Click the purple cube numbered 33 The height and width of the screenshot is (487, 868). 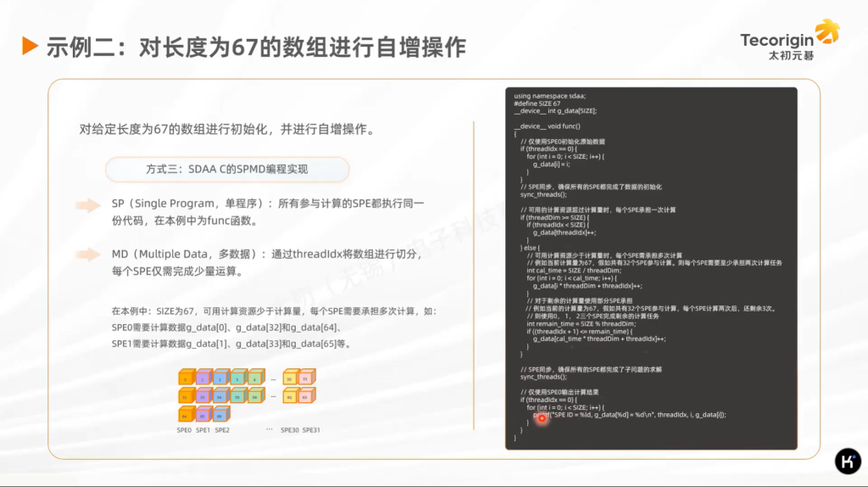point(203,396)
